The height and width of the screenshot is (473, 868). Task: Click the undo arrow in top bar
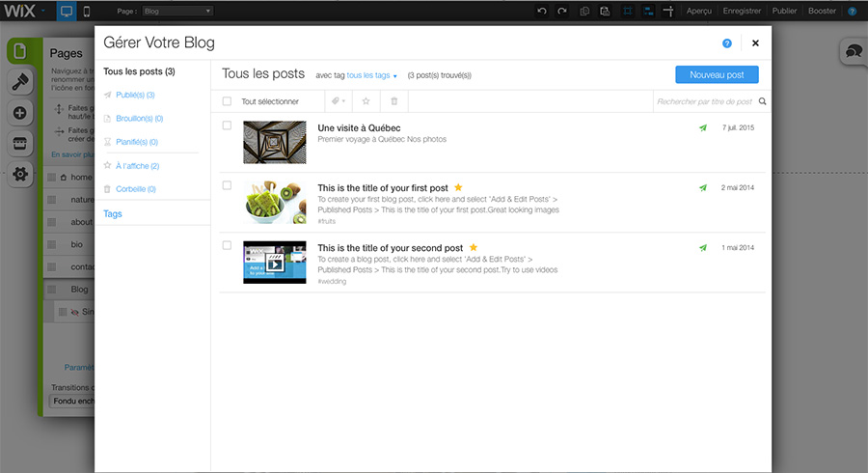(542, 11)
